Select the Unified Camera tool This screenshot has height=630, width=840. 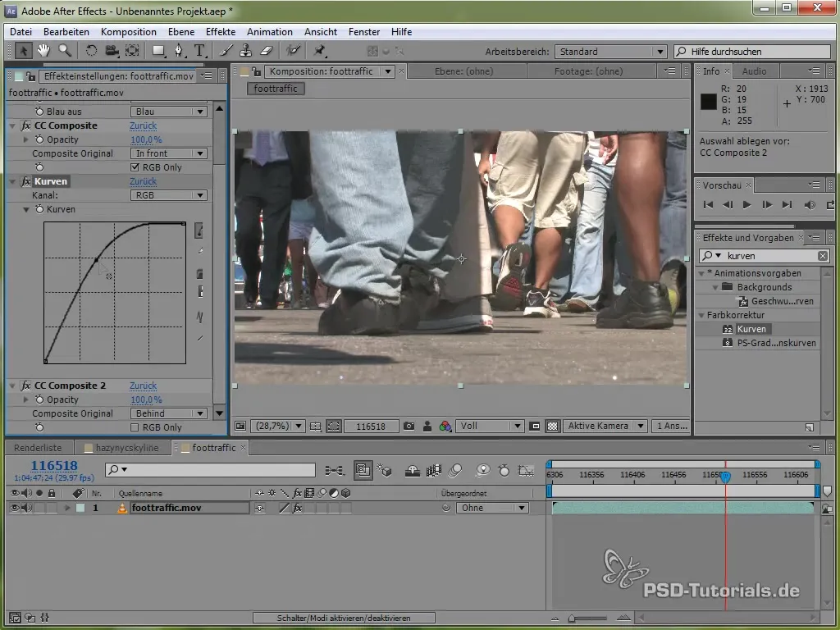click(x=112, y=51)
